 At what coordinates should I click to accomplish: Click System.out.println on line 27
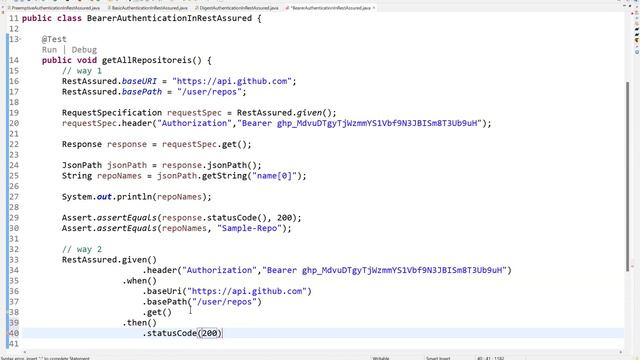[x=107, y=197]
